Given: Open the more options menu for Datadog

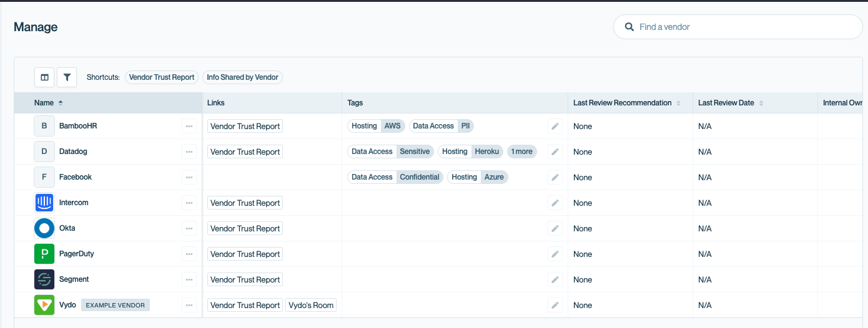Looking at the screenshot, I should (189, 152).
